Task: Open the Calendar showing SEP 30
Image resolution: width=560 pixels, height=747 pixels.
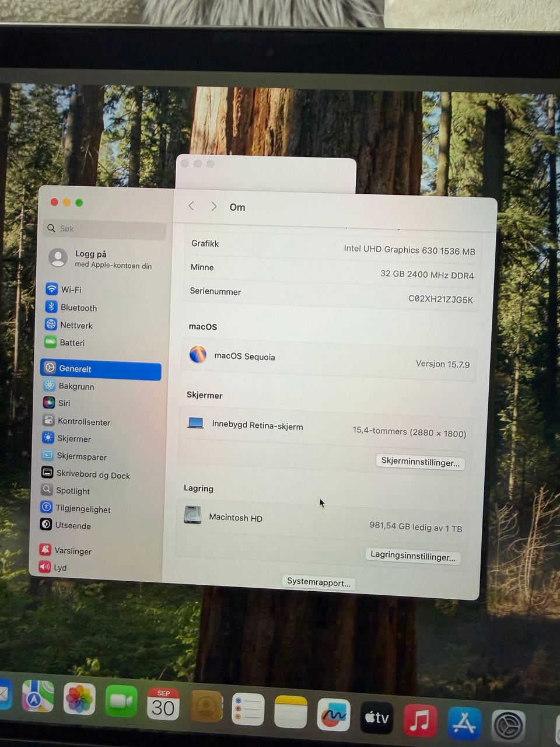Action: pyautogui.click(x=163, y=704)
